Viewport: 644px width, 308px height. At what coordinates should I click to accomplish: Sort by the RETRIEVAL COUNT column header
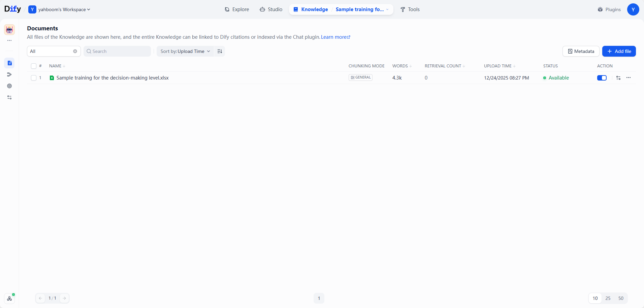pos(445,66)
